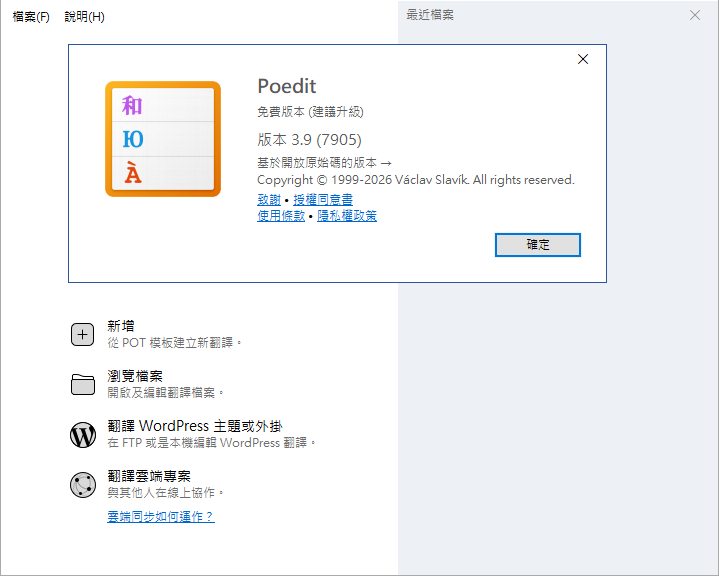Image resolution: width=719 pixels, height=576 pixels.
Task: Close the 最近檔案 panel
Action: pos(695,15)
